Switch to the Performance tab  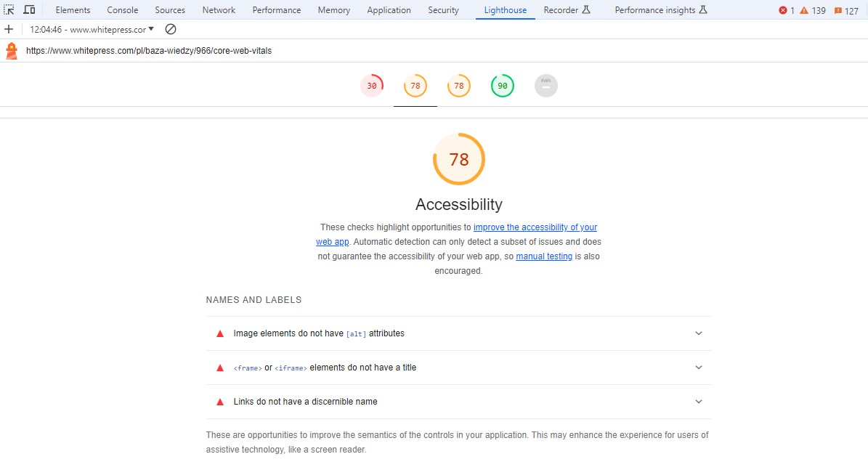tap(277, 10)
